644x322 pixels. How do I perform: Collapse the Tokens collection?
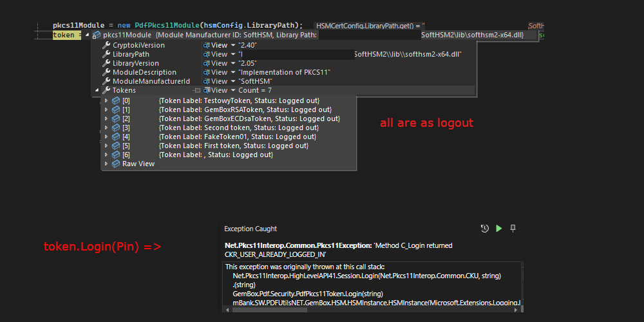(97, 90)
